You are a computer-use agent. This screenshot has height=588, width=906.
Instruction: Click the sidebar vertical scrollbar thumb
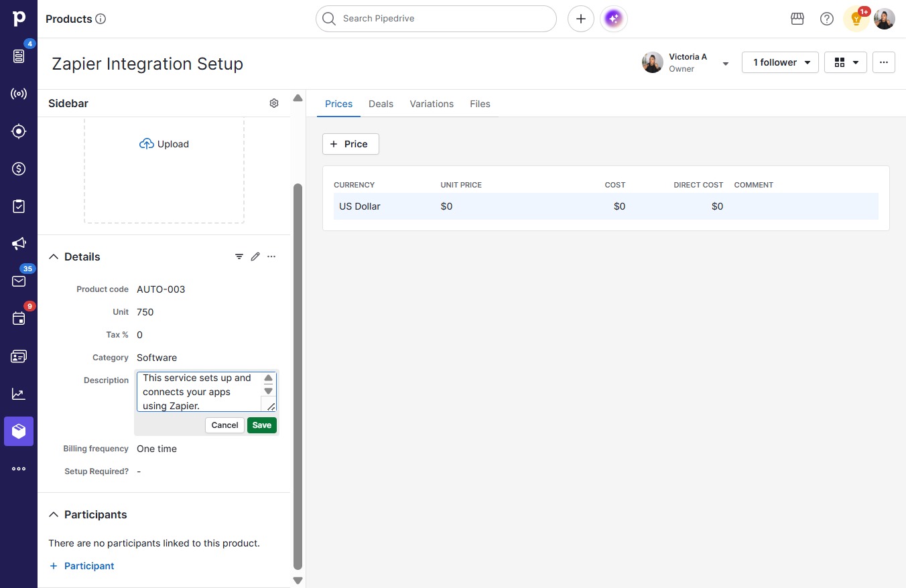tap(298, 376)
